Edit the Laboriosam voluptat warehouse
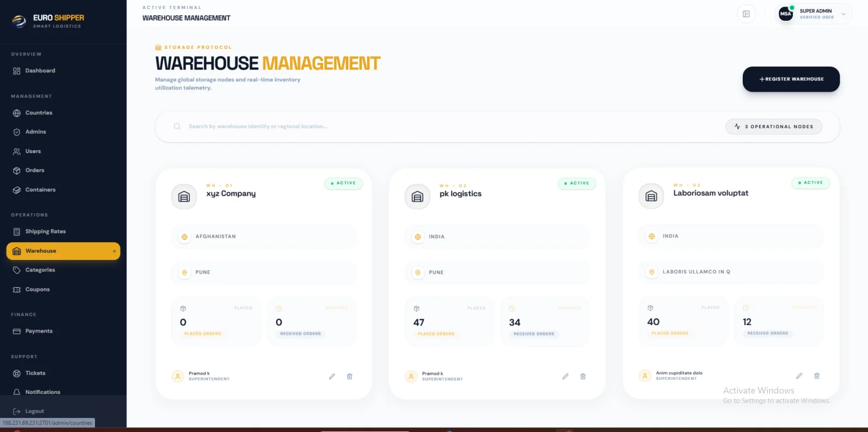 [x=799, y=376]
